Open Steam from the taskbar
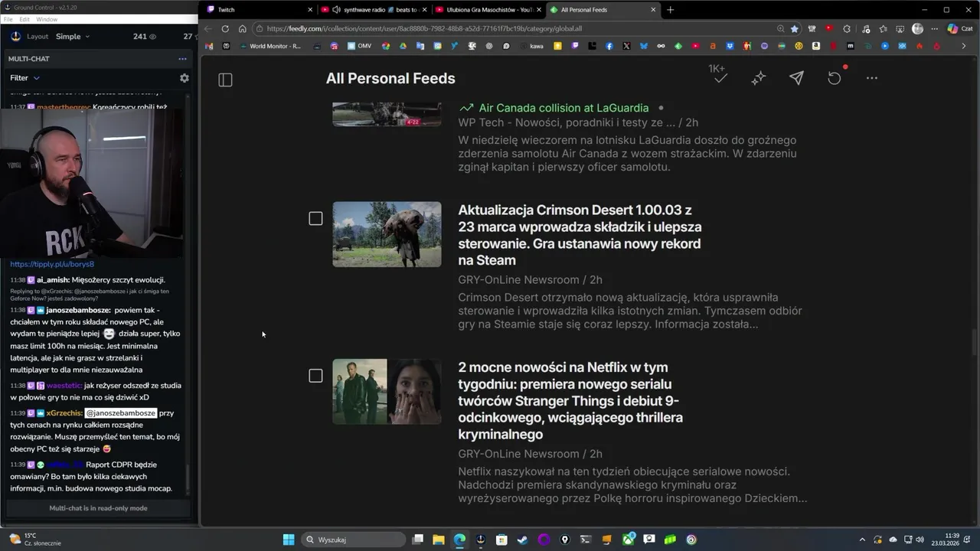980x551 pixels. click(x=522, y=540)
